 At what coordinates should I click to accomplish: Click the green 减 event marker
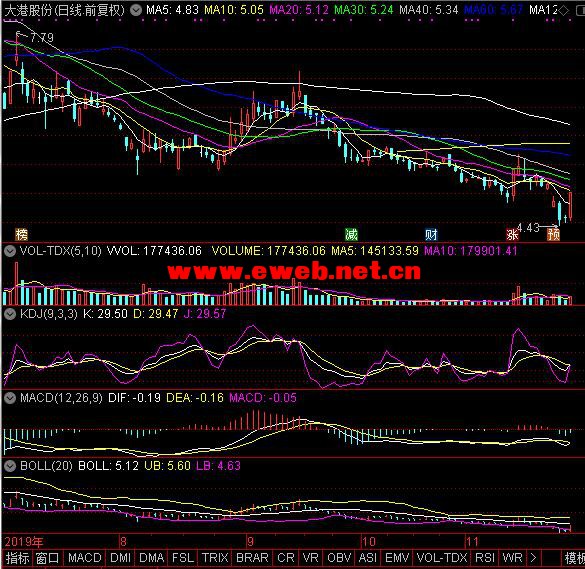pyautogui.click(x=351, y=234)
